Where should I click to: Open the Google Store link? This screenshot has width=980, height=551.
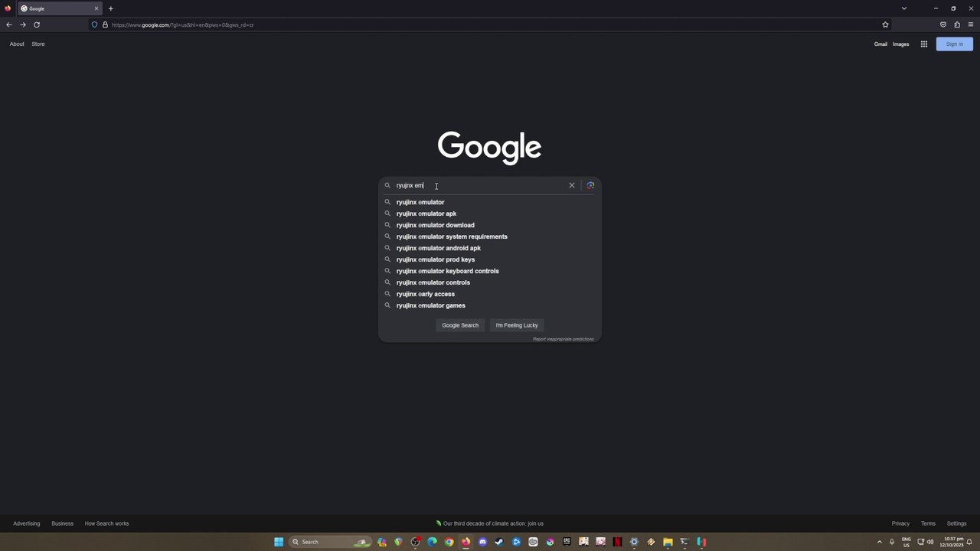(x=38, y=44)
